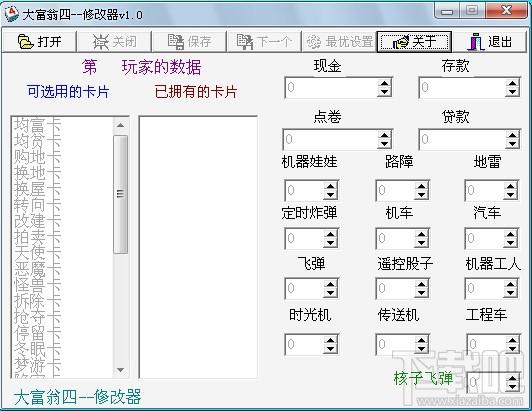Focus the 机器娃娃 number field
Image resolution: width=532 pixels, height=411 pixels.
[x=304, y=190]
